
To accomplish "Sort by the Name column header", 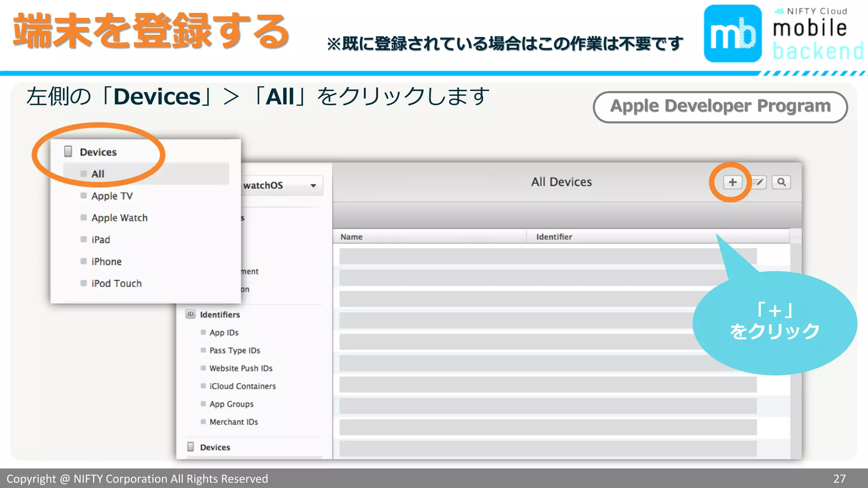I will (x=351, y=237).
